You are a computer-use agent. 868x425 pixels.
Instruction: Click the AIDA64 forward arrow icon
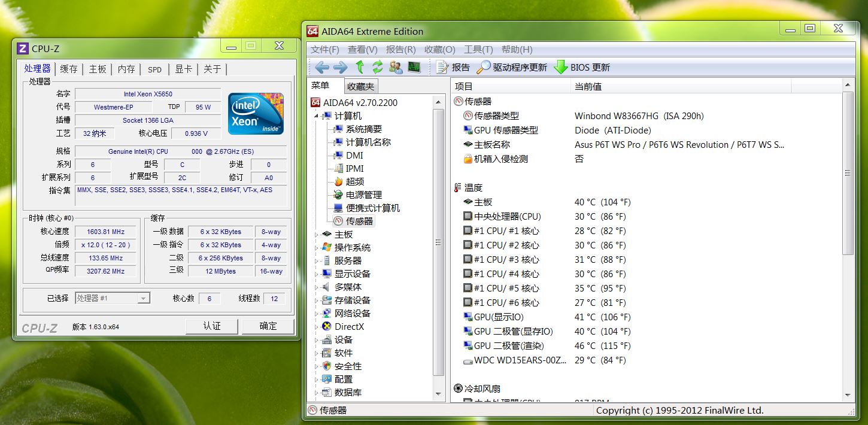point(340,67)
